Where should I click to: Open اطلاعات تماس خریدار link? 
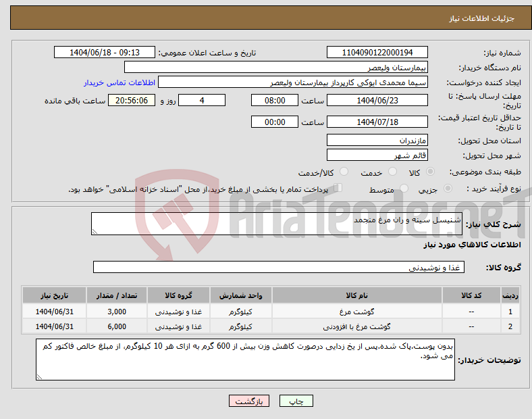point(119,82)
